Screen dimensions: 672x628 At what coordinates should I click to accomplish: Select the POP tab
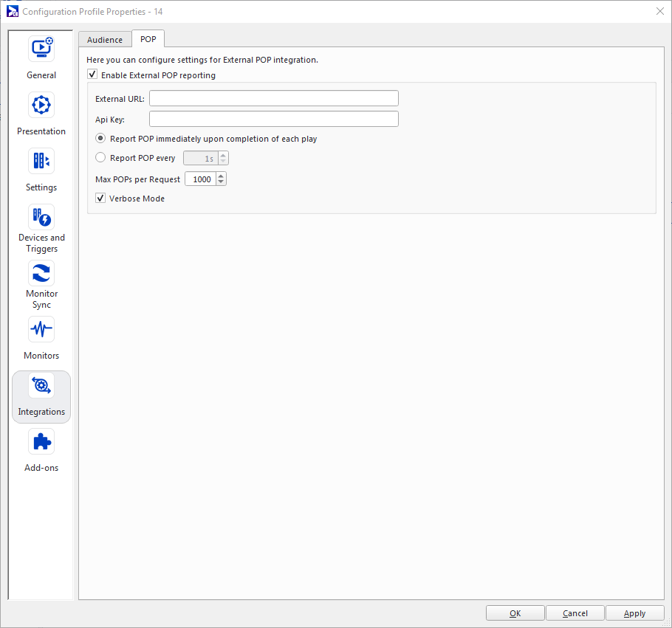[148, 39]
